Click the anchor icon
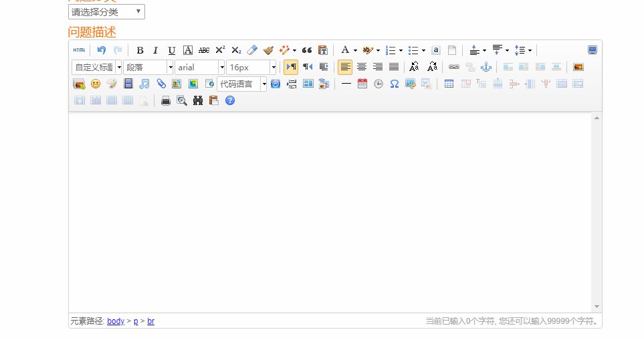The height and width of the screenshot is (340, 644). click(x=486, y=67)
